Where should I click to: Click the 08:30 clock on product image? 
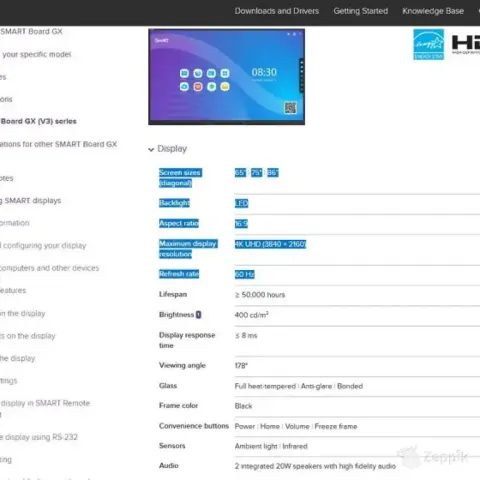(264, 72)
